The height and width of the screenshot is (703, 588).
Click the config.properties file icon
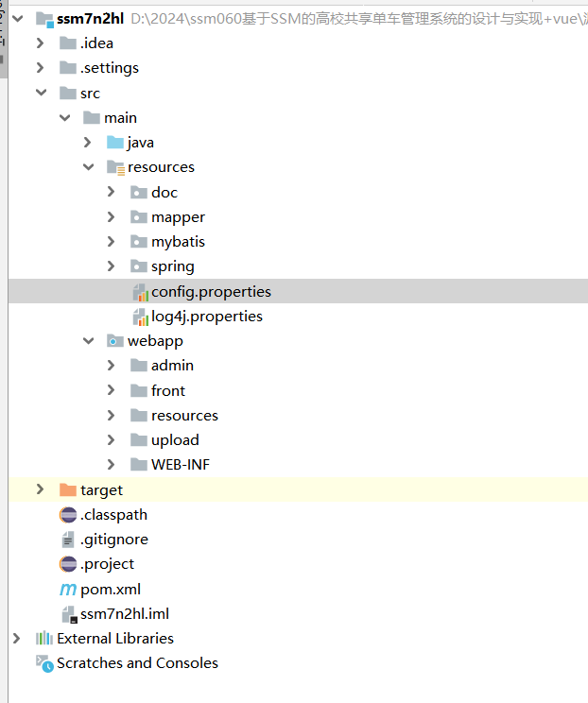click(140, 292)
